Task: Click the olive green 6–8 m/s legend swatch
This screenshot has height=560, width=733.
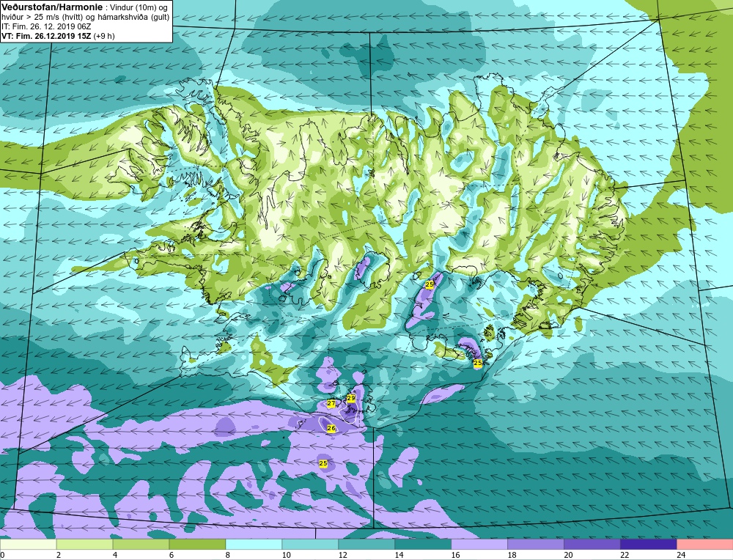Action: coord(197,545)
